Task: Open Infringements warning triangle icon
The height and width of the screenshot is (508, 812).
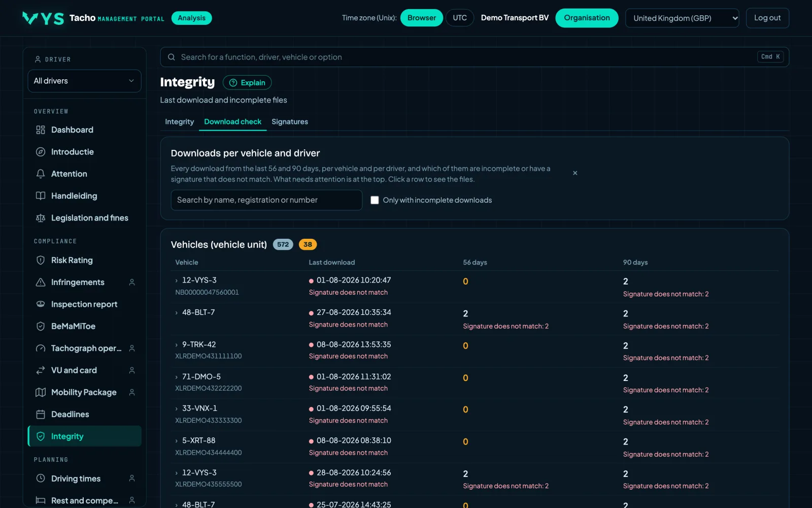Action: pyautogui.click(x=41, y=282)
